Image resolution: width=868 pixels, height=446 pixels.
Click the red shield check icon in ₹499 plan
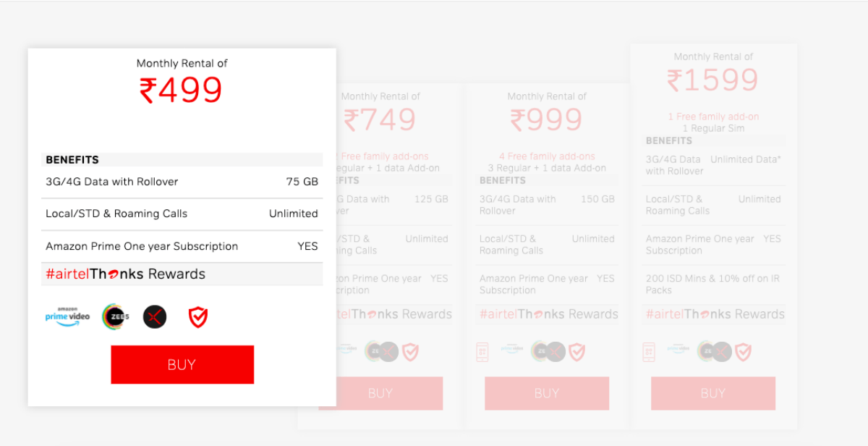coord(198,316)
